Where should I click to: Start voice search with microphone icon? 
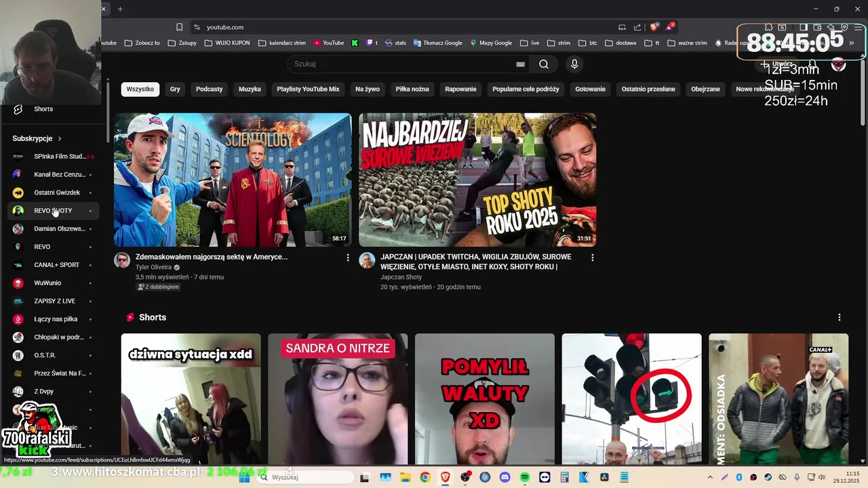click(x=574, y=64)
